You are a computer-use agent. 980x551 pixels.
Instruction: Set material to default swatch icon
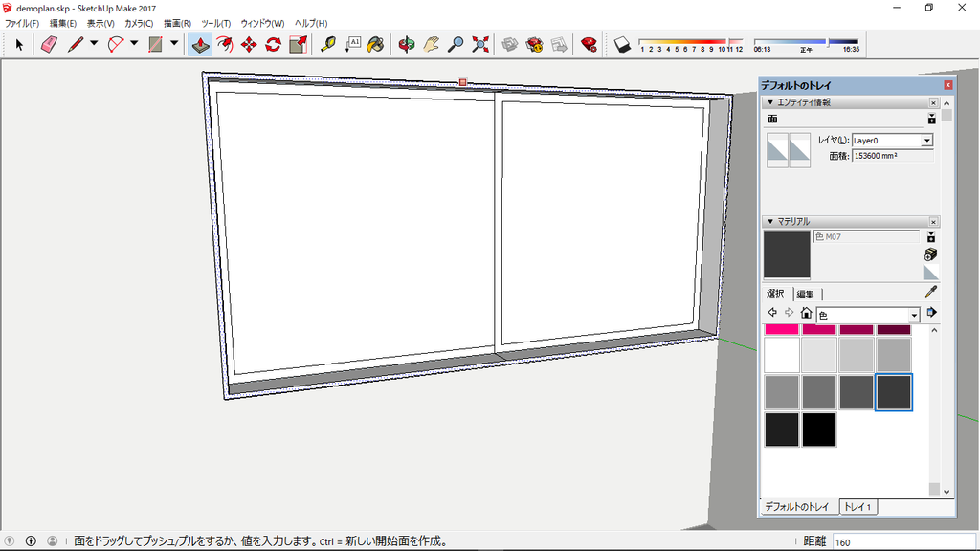pyautogui.click(x=930, y=273)
